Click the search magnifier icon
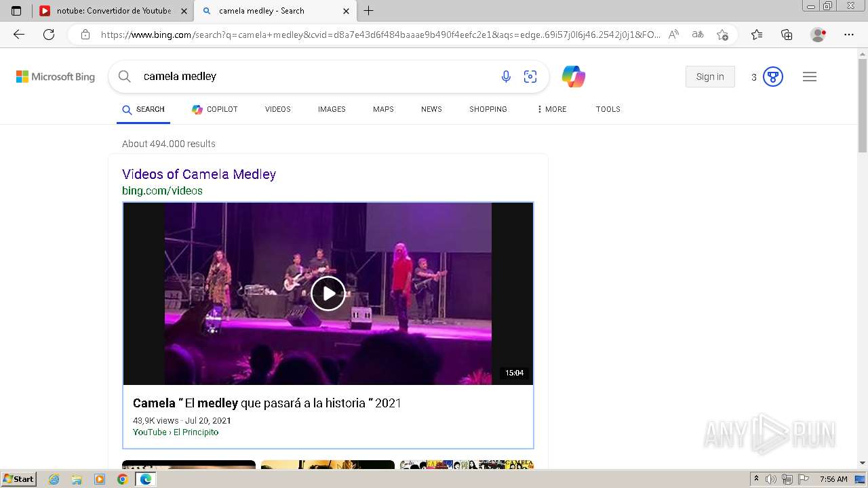Viewport: 868px width, 488px height. (124, 77)
